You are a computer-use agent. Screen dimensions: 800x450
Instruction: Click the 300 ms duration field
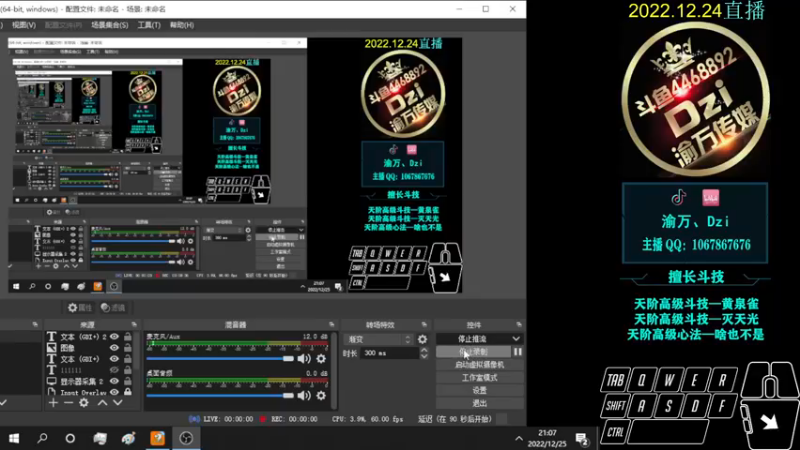[x=390, y=353]
